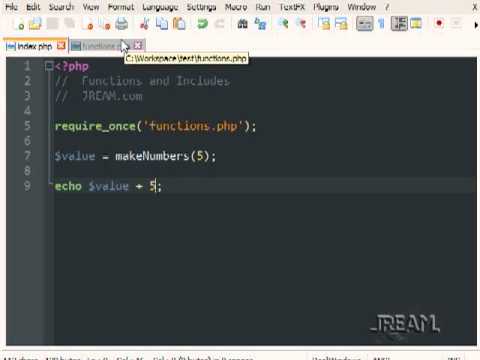
Task: Select the index.php tab
Action: pos(34,46)
